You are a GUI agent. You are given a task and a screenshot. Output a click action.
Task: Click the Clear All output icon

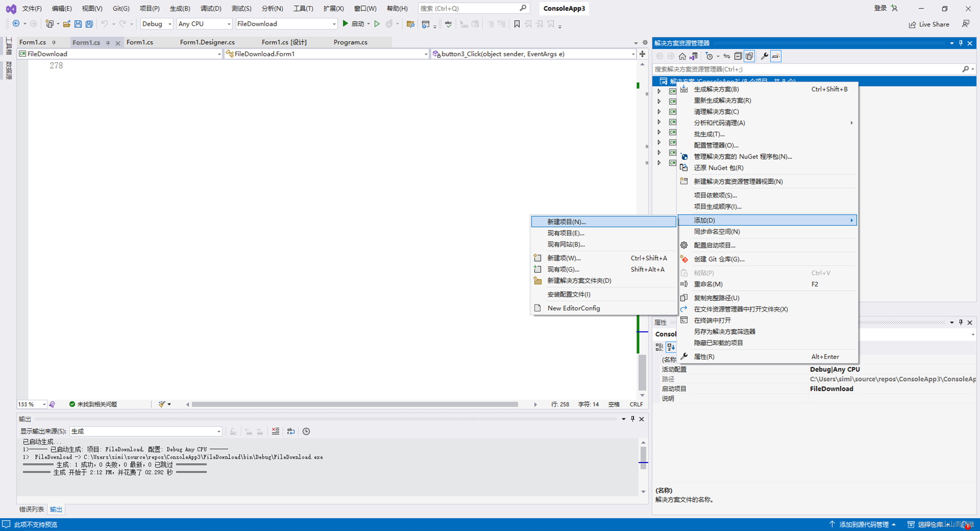(x=275, y=431)
